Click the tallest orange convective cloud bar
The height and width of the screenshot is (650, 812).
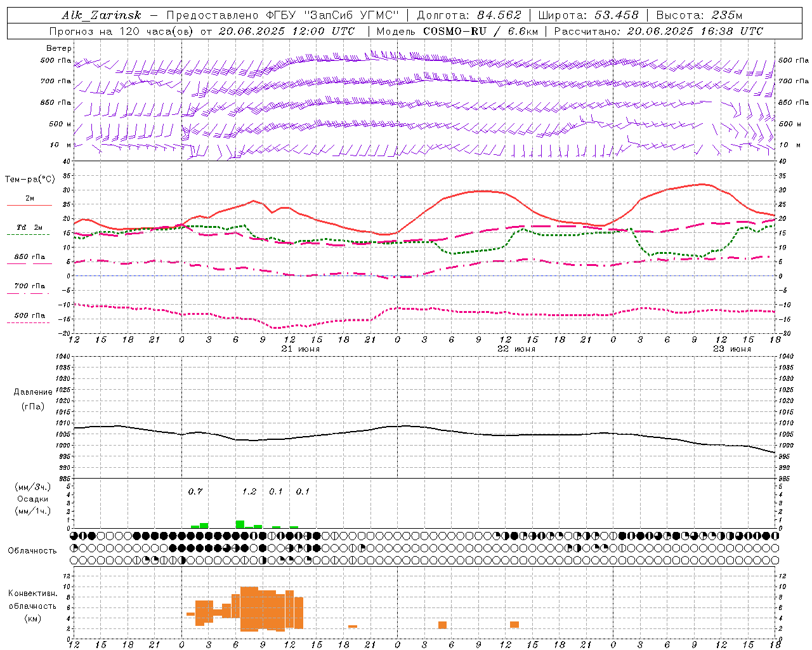249,609
